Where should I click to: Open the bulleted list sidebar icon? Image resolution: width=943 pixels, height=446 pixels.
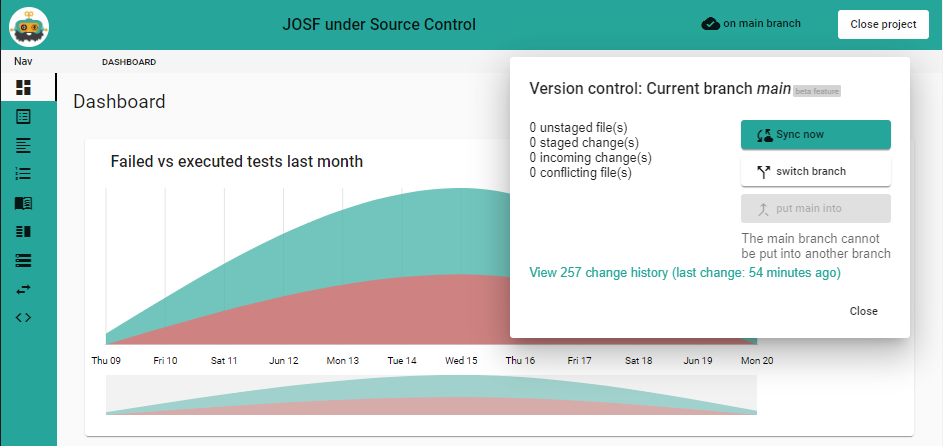[24, 174]
